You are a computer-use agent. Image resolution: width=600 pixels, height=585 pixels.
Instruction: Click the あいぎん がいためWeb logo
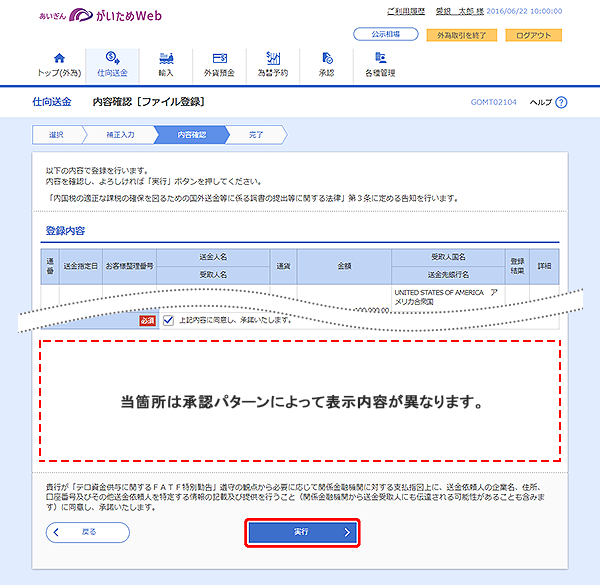101,15
